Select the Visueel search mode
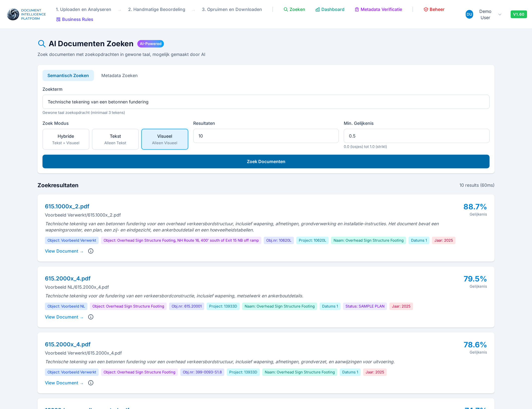 coord(165,139)
